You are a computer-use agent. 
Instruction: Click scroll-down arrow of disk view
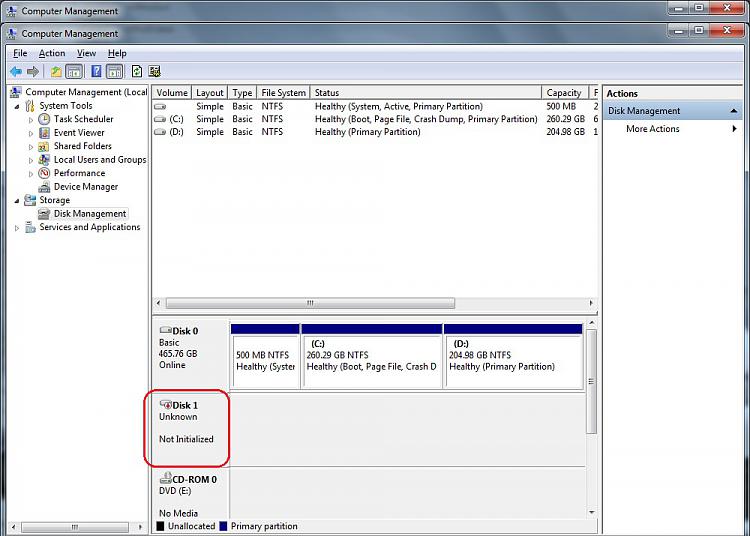592,512
